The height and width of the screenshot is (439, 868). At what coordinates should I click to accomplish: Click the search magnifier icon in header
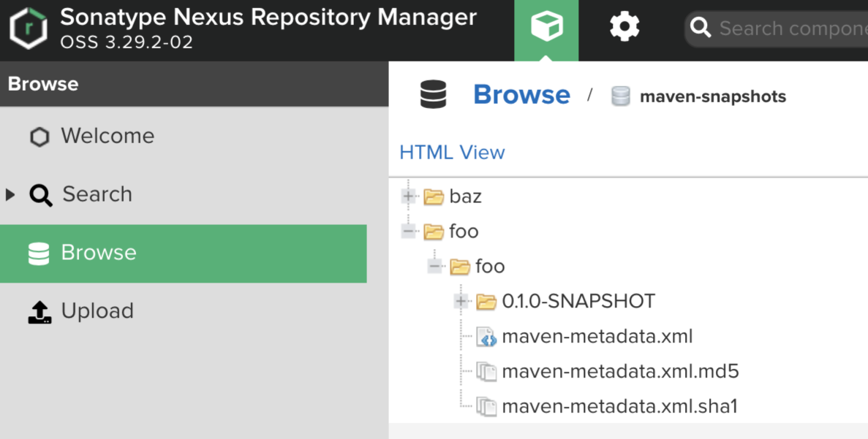point(701,28)
